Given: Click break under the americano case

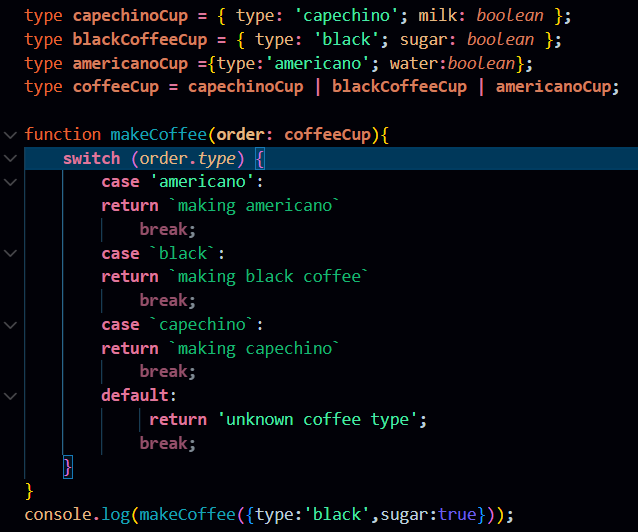Looking at the screenshot, I should pyautogui.click(x=164, y=229).
